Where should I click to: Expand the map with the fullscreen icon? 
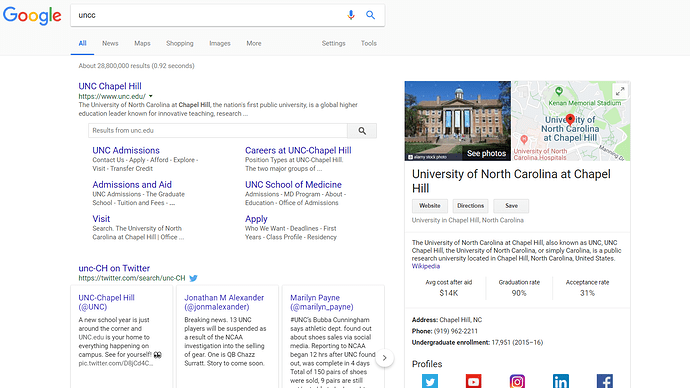(x=620, y=92)
